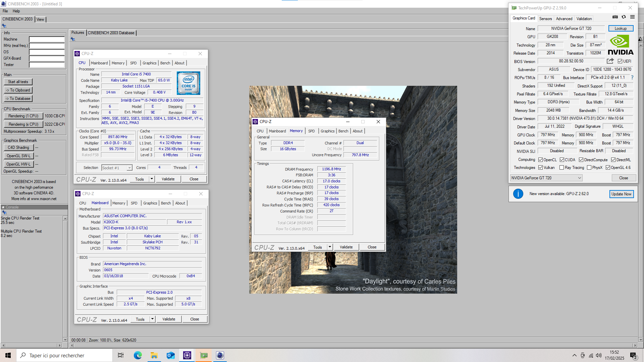Click the volume icon in system tray

(x=599, y=355)
